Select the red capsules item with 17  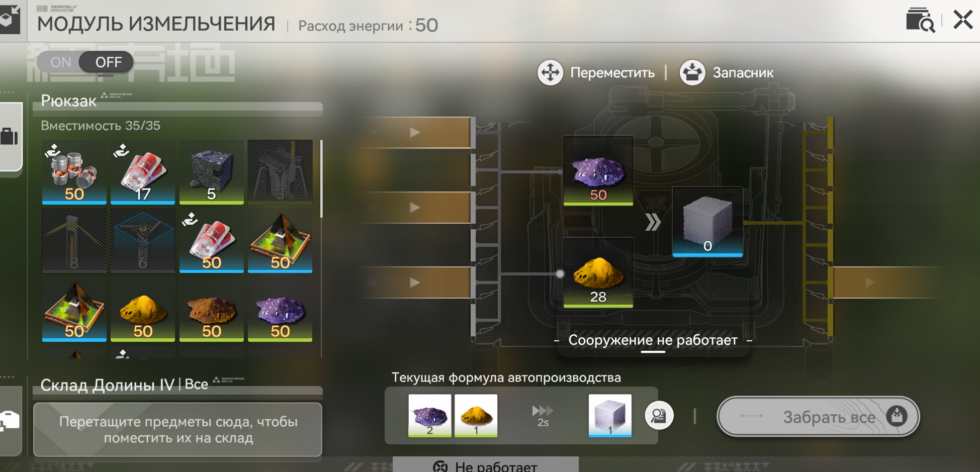pyautogui.click(x=143, y=172)
